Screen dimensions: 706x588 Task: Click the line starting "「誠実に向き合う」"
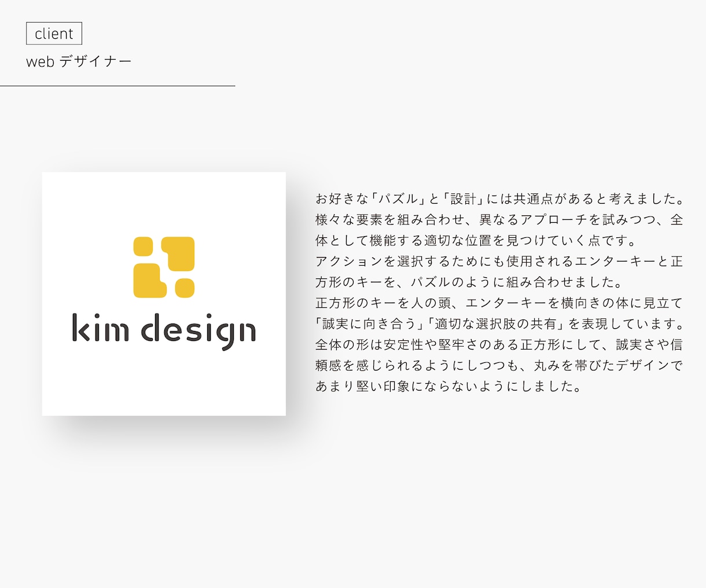(500, 324)
